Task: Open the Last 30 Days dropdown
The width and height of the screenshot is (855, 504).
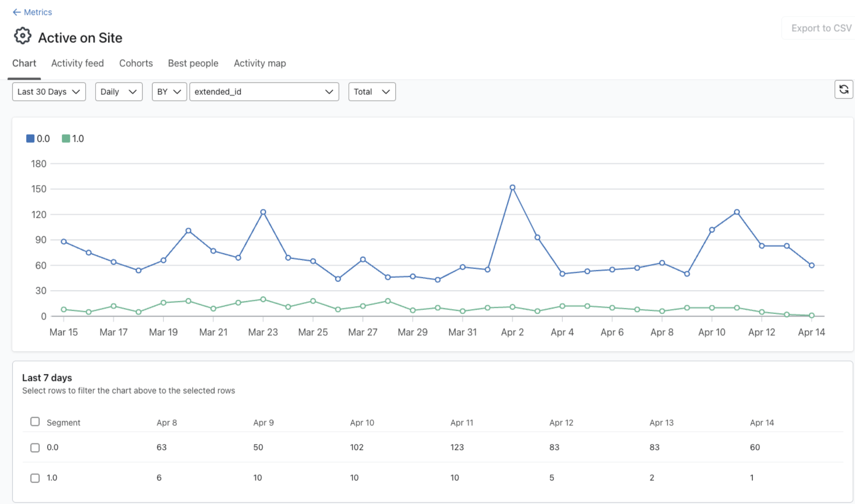Action: point(49,92)
